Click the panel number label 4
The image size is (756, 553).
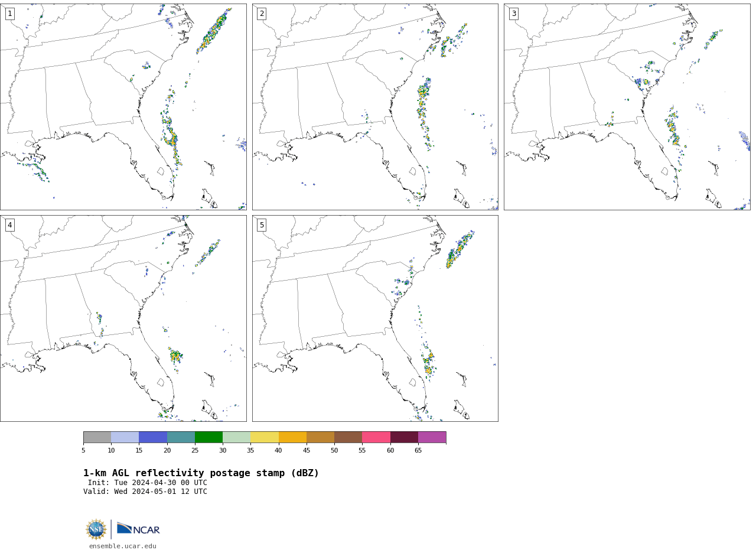point(9,225)
